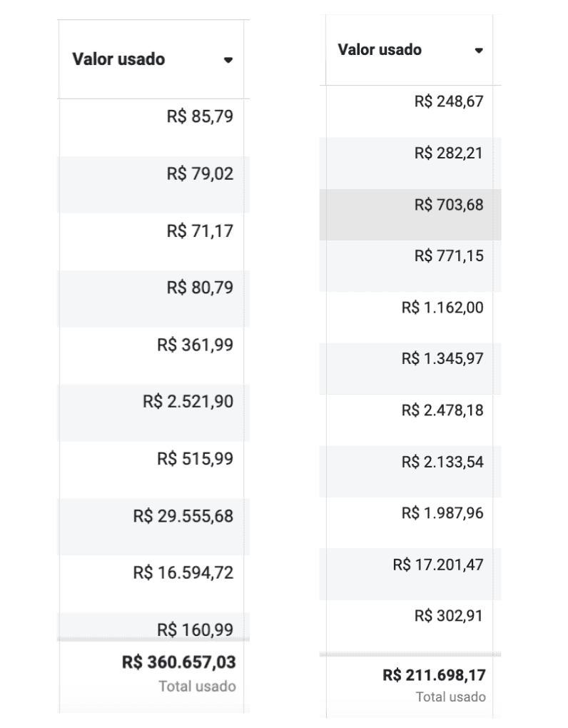Click the R$ 360.657,03 total

tap(178, 662)
